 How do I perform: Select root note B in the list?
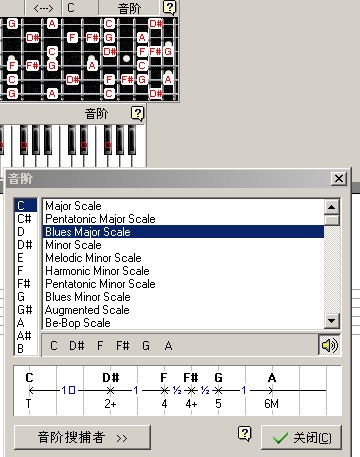26,349
